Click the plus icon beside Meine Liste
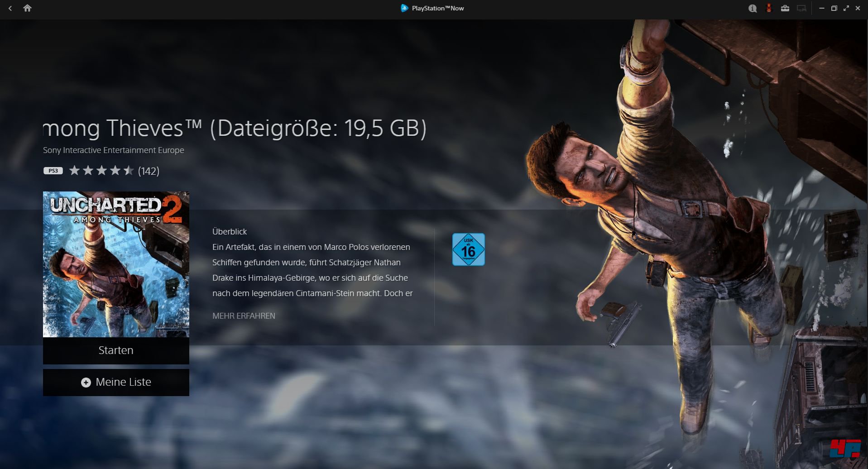Screen dimensions: 868x469 pos(86,382)
